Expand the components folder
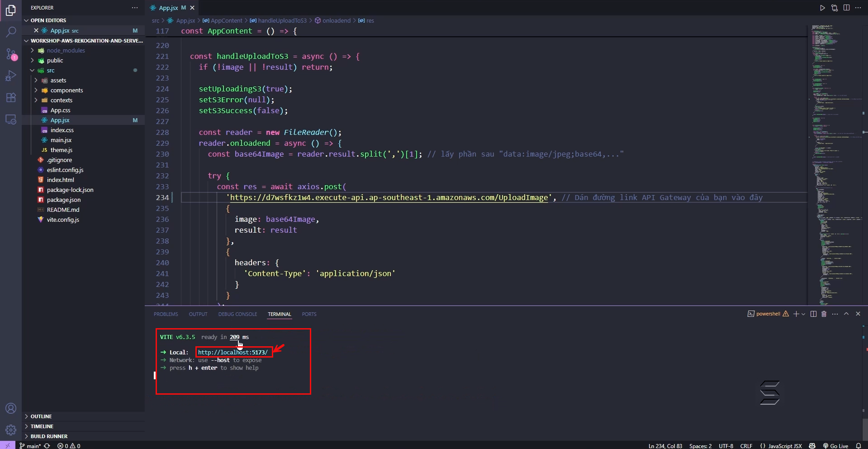Viewport: 868px width, 449px height. [x=83, y=90]
